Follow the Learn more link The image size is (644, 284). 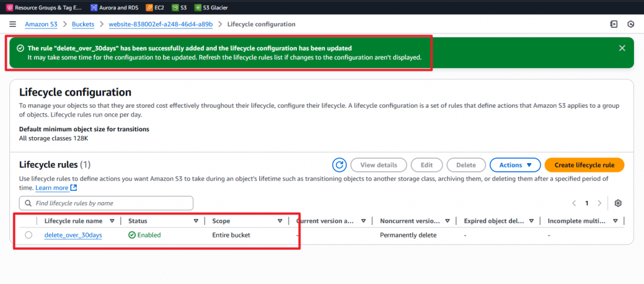tap(52, 188)
